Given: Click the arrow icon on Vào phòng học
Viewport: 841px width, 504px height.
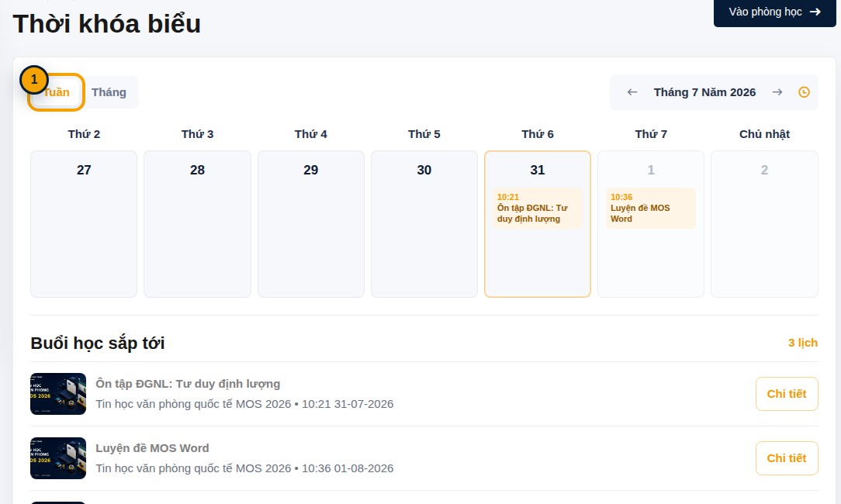Looking at the screenshot, I should 815,12.
